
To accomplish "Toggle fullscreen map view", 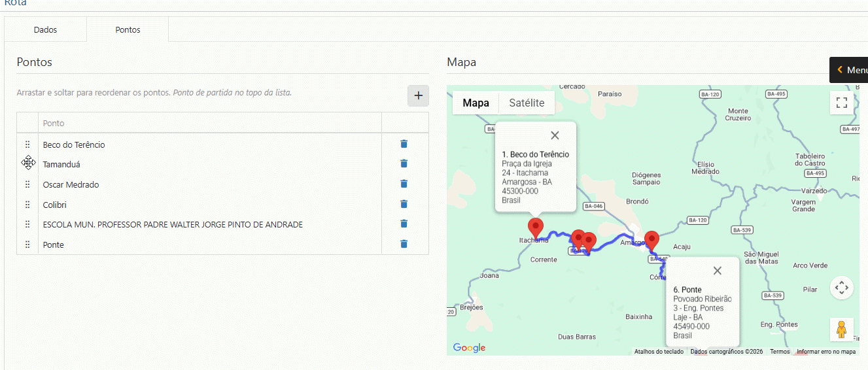I will [x=842, y=103].
